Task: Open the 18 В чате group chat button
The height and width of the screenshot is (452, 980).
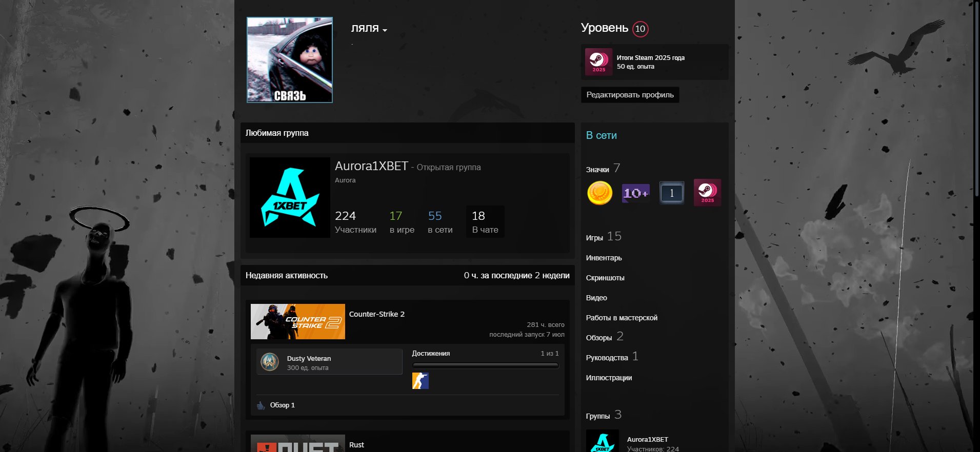Action: [x=485, y=222]
